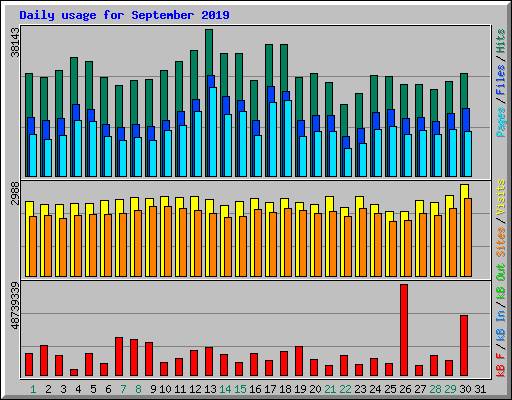Click the chart title "Daily usage for September 2019"
The image size is (512, 400).
124,15
